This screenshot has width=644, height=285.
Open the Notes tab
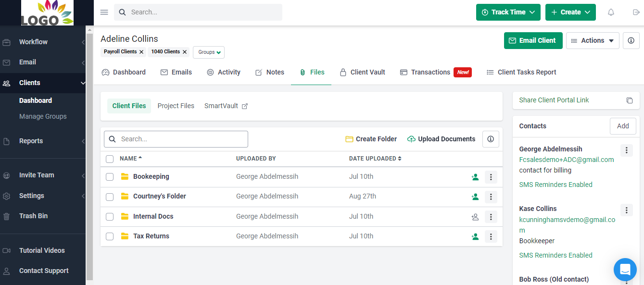click(269, 72)
